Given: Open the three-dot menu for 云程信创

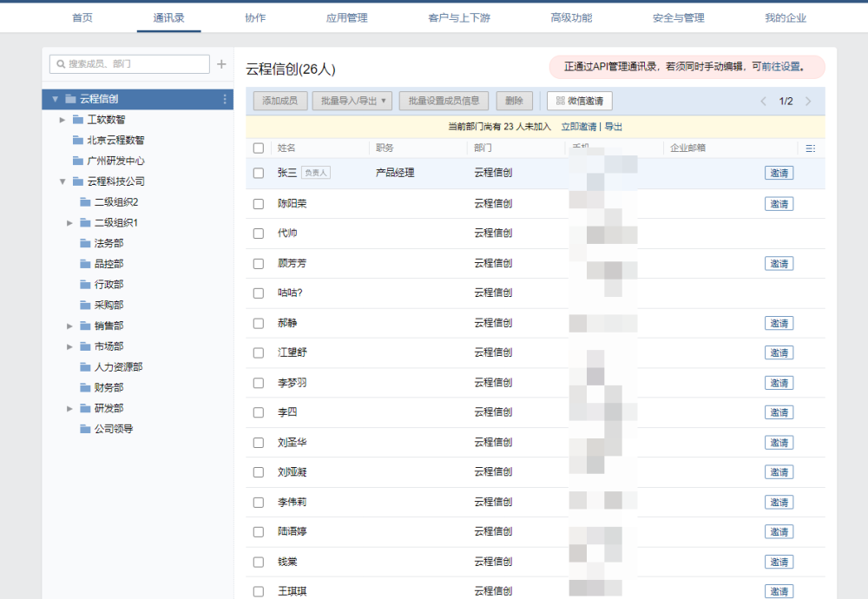Looking at the screenshot, I should coord(224,99).
